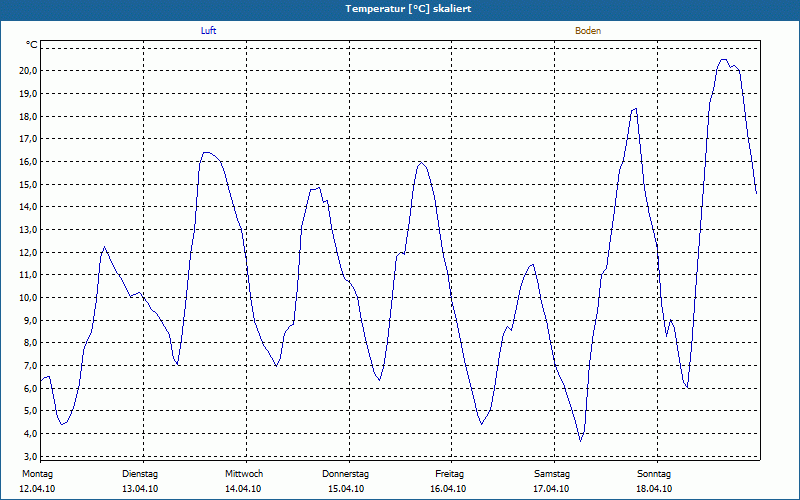Click the 9,0 y-axis value
Screen dimensions: 800x500
point(31,320)
